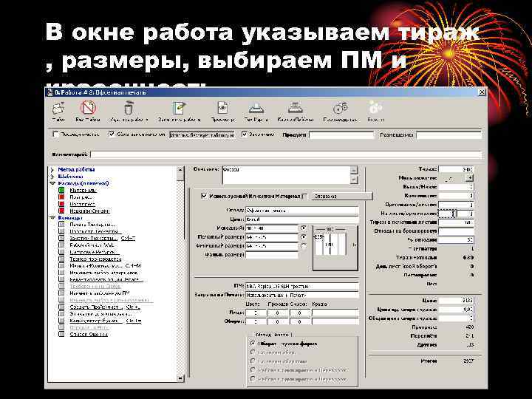The width and height of the screenshot is (532, 399).
Task: Open job notes via notepad-with-pencil icon
Action: coord(179,108)
